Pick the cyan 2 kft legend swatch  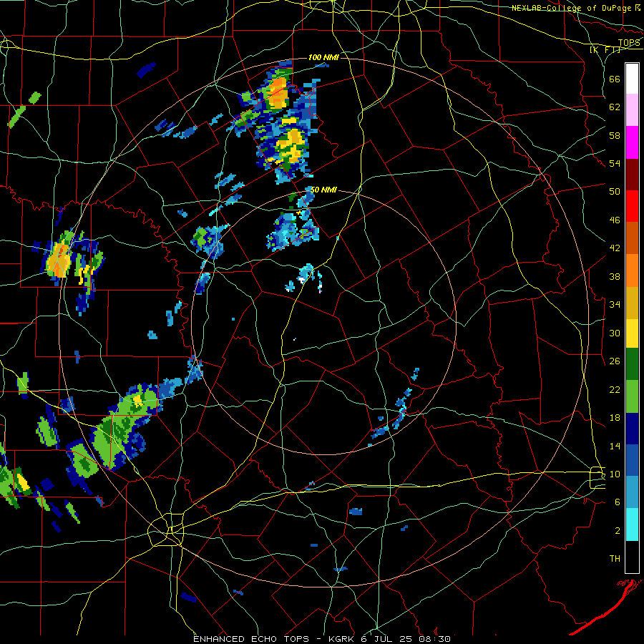click(x=632, y=525)
